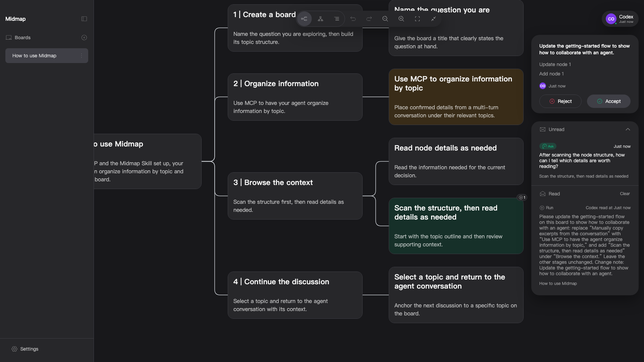Collapse the left sidebar panel

click(x=84, y=19)
